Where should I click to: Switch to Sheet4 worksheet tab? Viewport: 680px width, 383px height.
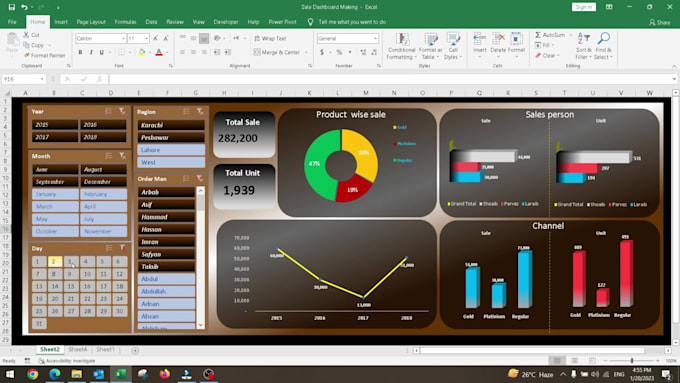click(x=78, y=349)
